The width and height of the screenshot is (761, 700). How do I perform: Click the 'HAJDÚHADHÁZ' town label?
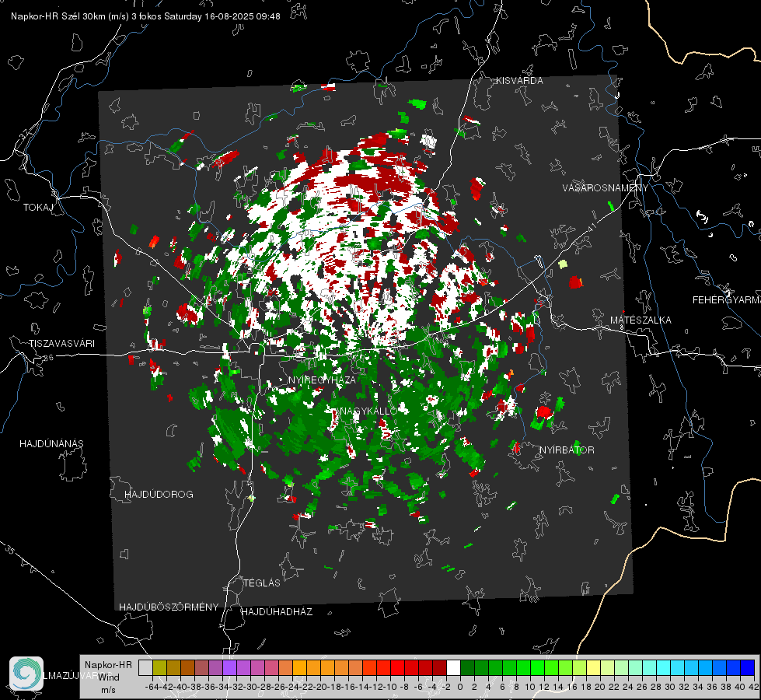click(x=277, y=611)
